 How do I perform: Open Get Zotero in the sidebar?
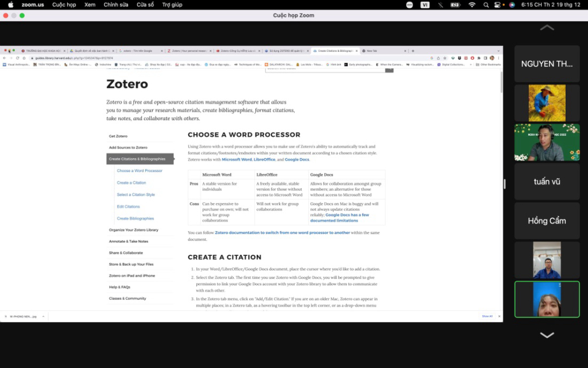click(118, 136)
